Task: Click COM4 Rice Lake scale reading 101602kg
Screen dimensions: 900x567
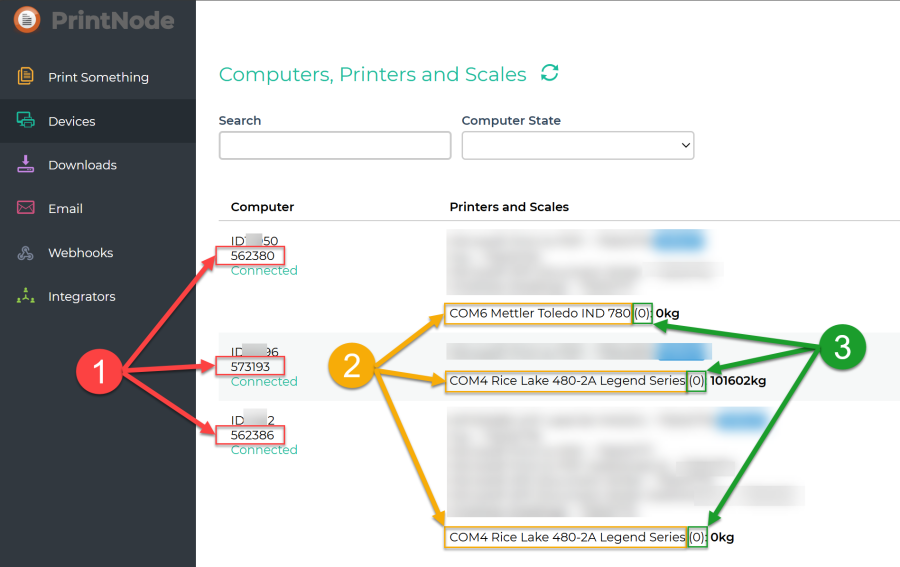Action: click(x=567, y=381)
